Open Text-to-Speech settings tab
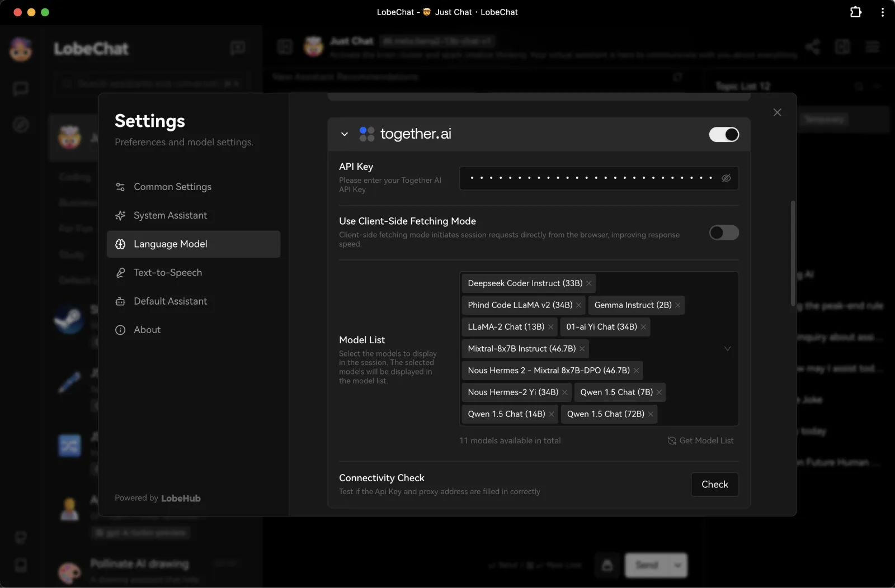Screen dimensions: 895x588 pos(194,273)
